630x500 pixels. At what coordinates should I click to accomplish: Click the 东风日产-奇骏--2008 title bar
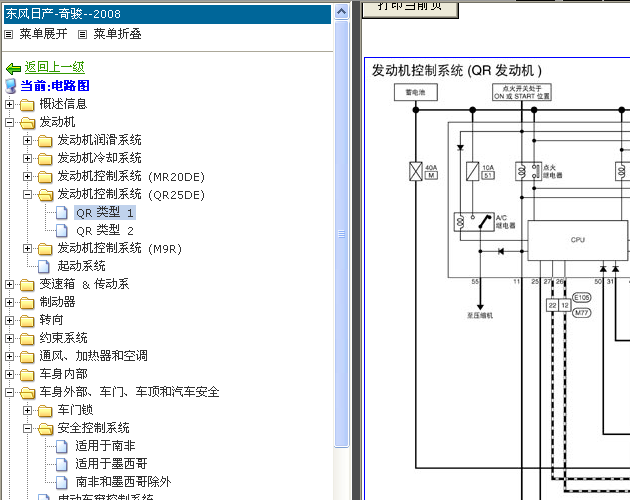tap(167, 14)
